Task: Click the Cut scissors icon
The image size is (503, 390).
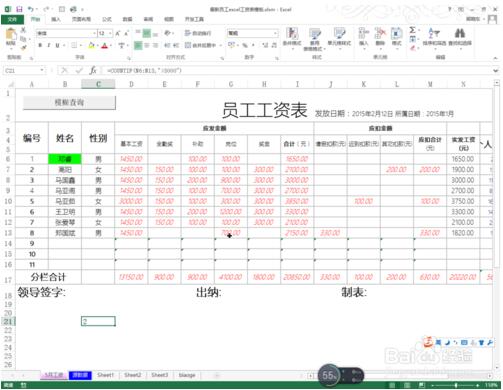Action: click(23, 30)
